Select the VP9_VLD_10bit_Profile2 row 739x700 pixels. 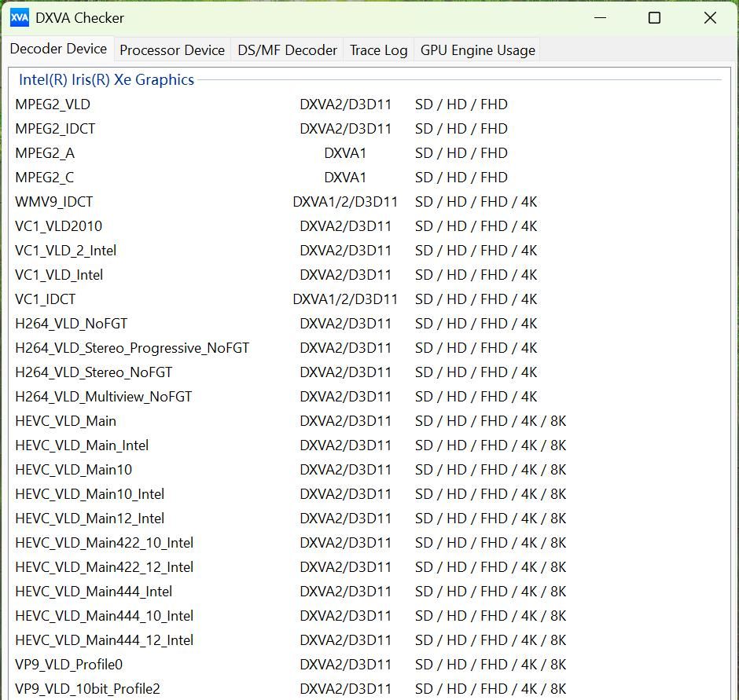click(88, 689)
